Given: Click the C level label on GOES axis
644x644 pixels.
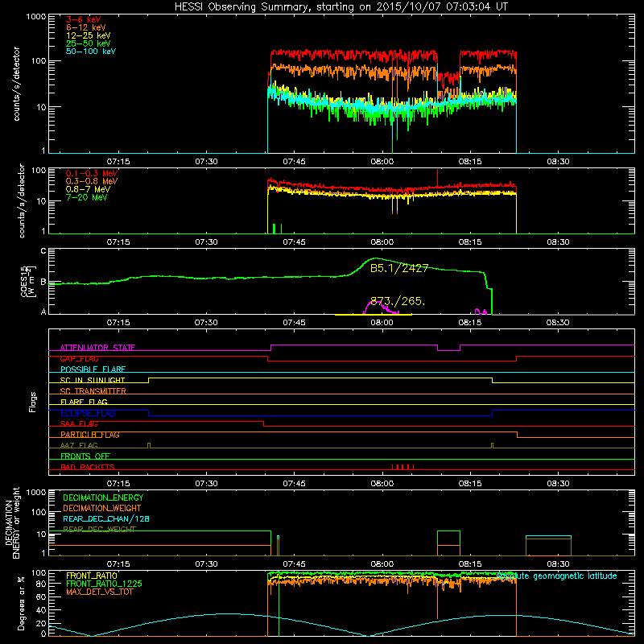Looking at the screenshot, I should pos(43,250).
